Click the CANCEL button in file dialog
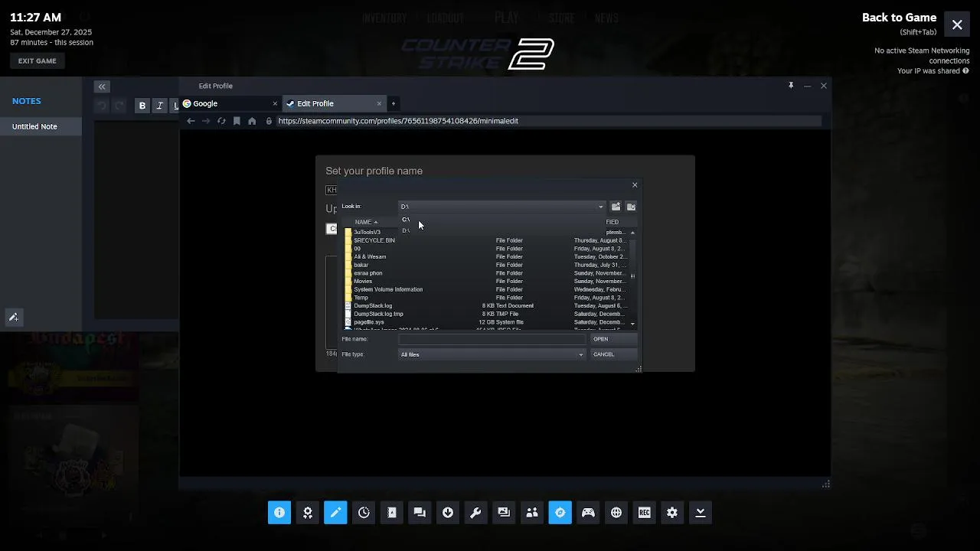The image size is (980, 551). click(x=614, y=354)
